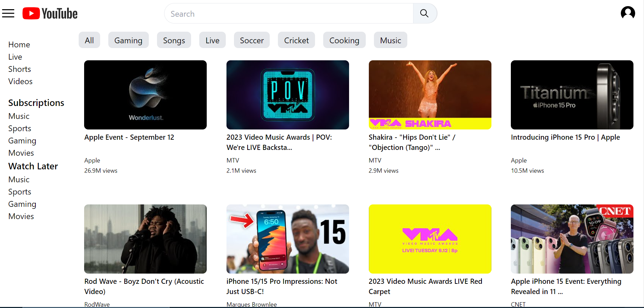Open Music under Subscriptions
The height and width of the screenshot is (308, 644).
click(x=19, y=116)
